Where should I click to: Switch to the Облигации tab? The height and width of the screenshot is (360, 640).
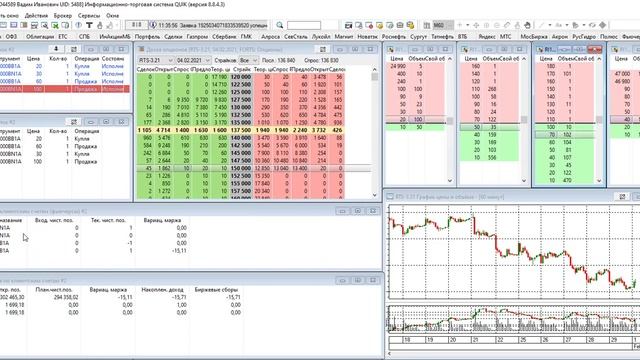[40, 36]
